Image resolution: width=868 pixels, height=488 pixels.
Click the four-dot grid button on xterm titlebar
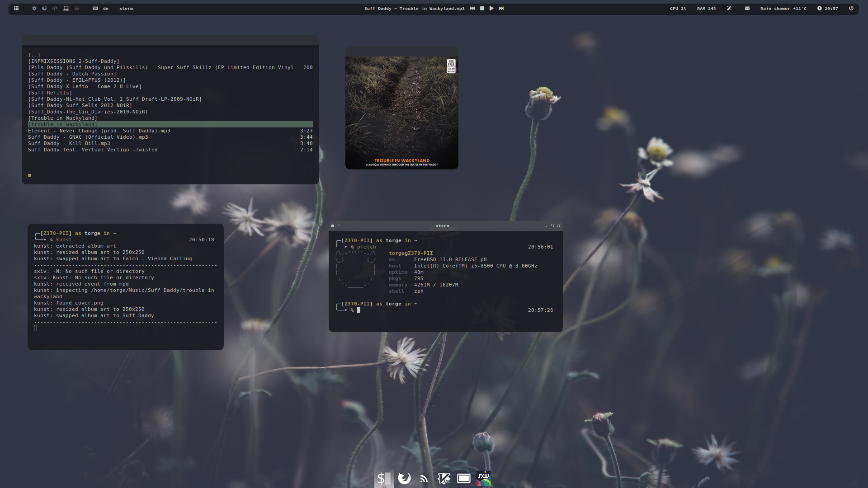click(x=559, y=226)
